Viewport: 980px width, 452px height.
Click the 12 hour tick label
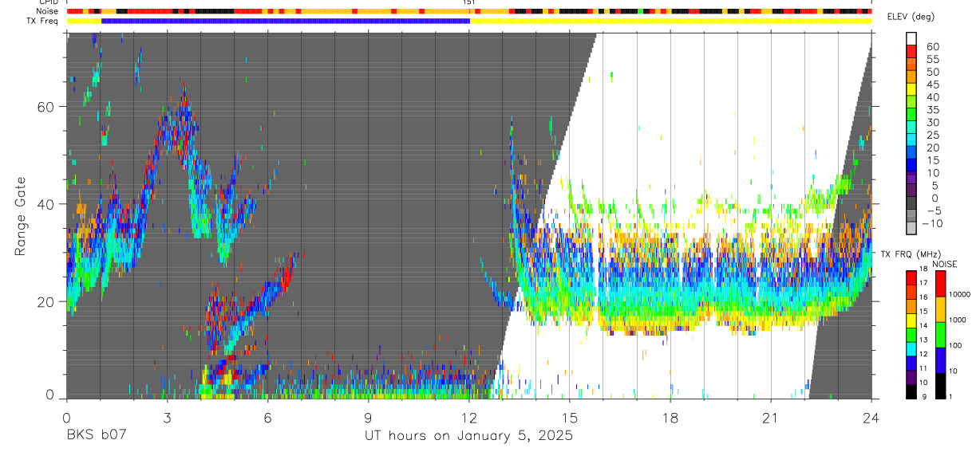click(469, 418)
